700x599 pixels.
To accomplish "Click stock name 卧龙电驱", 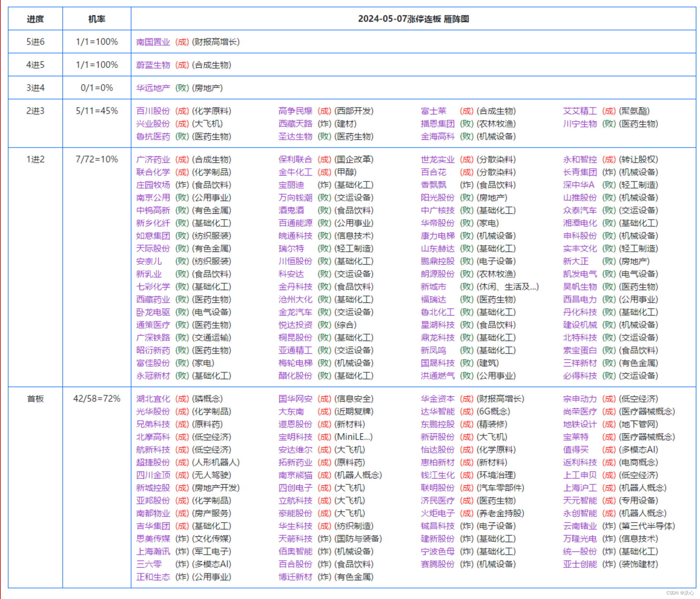I will click(x=153, y=312).
